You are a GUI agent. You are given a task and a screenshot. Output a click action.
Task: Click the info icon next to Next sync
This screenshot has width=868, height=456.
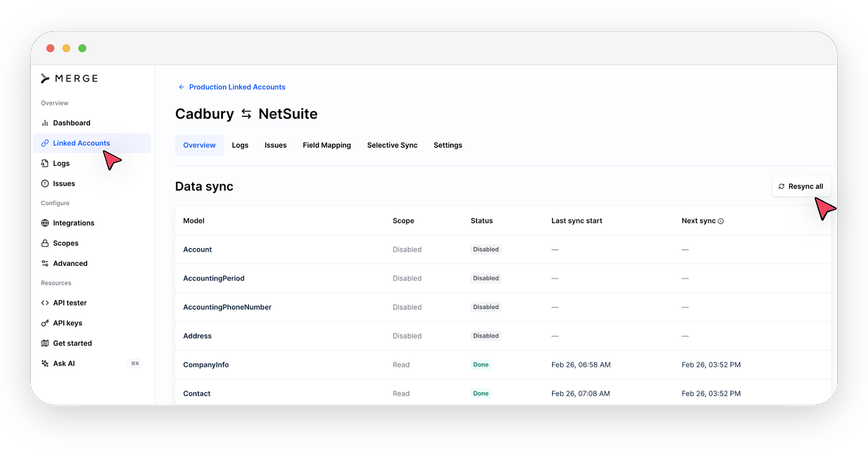pyautogui.click(x=721, y=221)
